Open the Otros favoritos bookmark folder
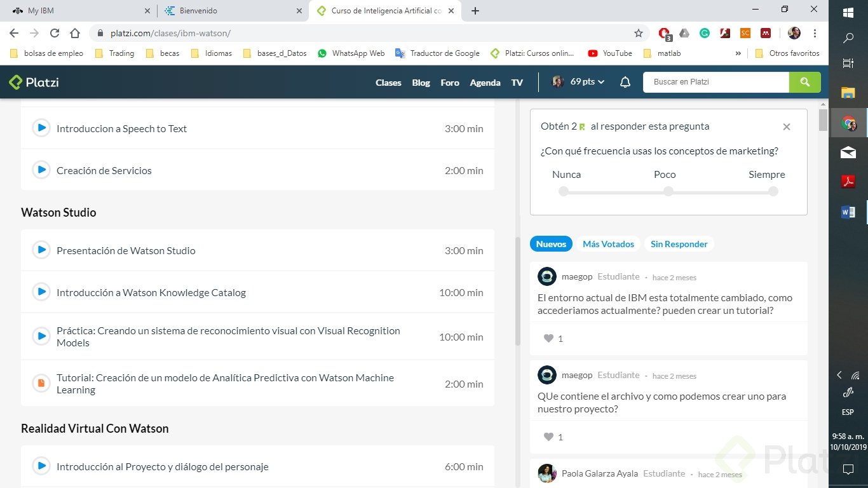868x488 pixels. pyautogui.click(x=787, y=53)
